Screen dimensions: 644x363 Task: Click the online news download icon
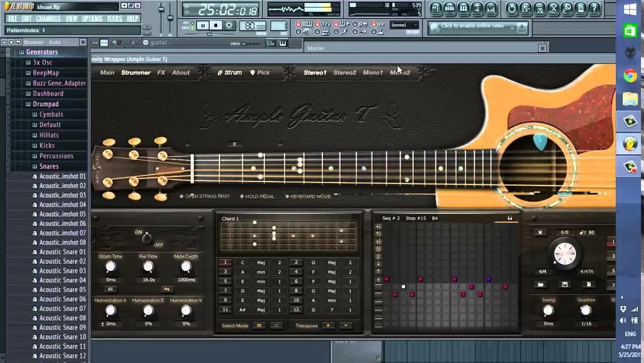522,28
